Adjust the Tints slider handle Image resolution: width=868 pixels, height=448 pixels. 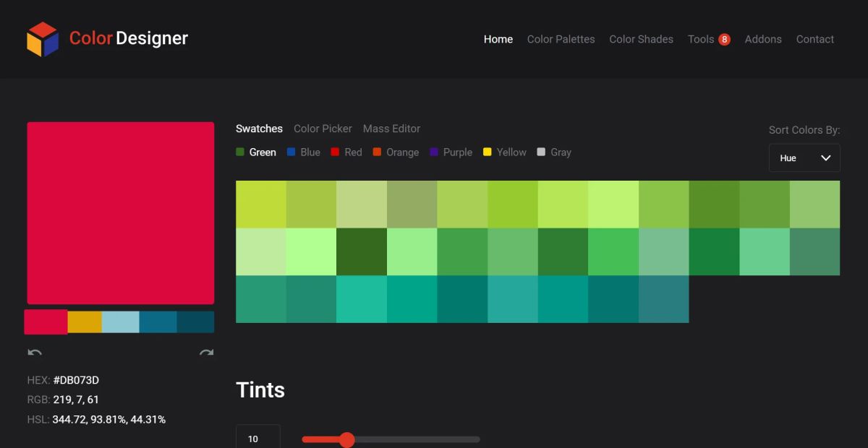pos(347,439)
